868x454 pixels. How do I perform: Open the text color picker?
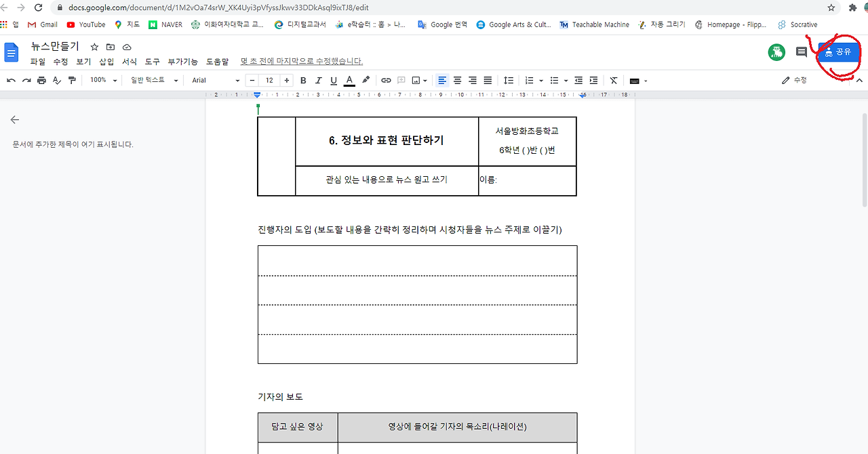(x=349, y=80)
